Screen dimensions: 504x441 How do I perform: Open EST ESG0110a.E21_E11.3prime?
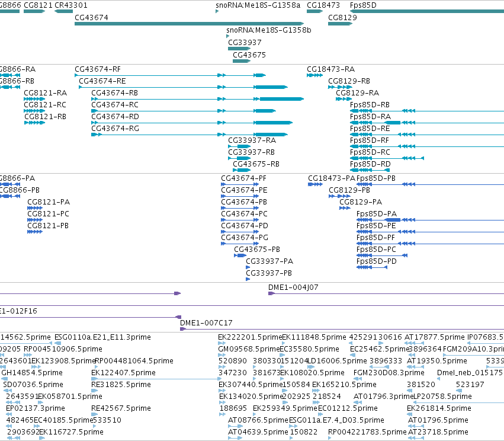tap(102, 337)
